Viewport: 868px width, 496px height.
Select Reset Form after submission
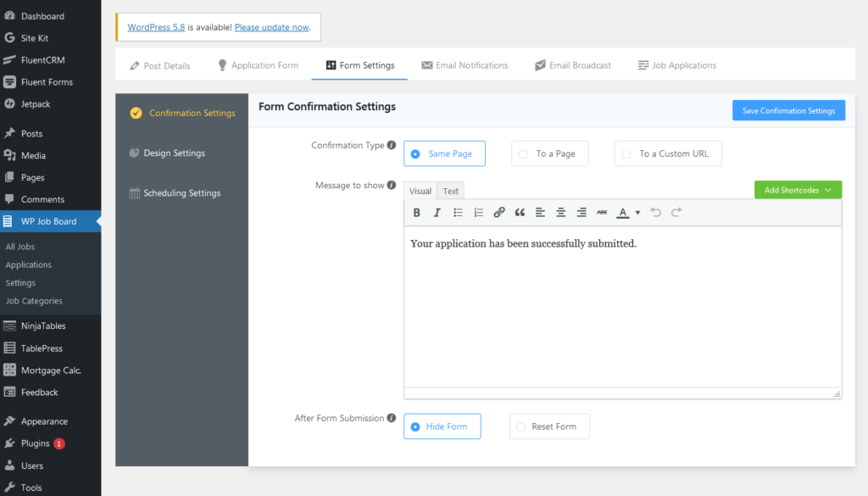click(x=549, y=426)
